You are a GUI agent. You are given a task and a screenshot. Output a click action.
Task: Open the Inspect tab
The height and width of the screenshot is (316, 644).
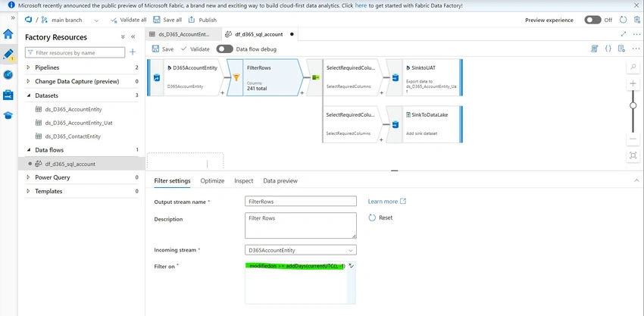point(243,181)
